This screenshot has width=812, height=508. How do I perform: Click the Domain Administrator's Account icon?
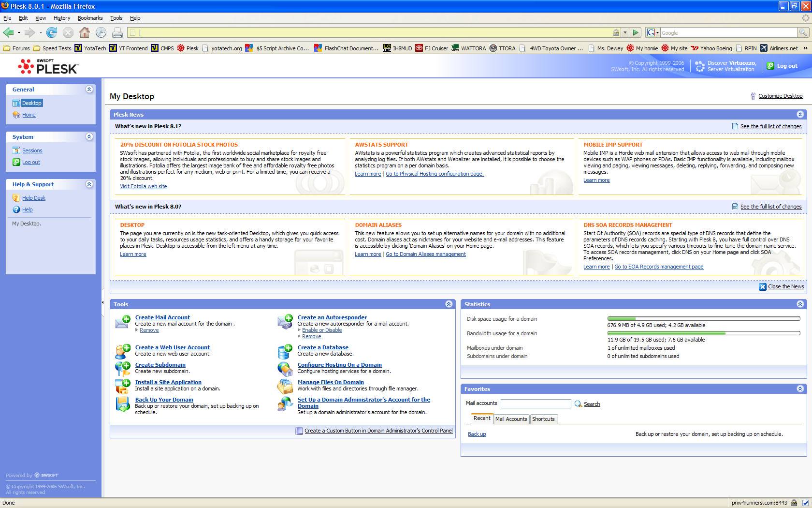pos(285,404)
